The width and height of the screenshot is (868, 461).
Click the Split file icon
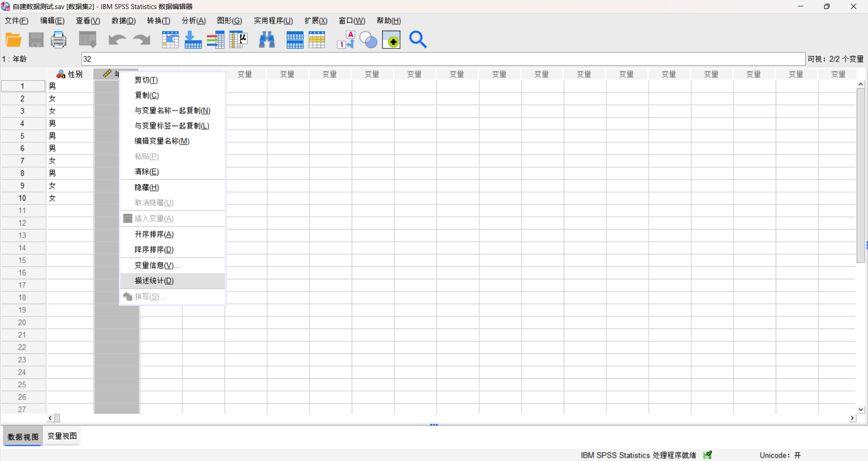(295, 40)
